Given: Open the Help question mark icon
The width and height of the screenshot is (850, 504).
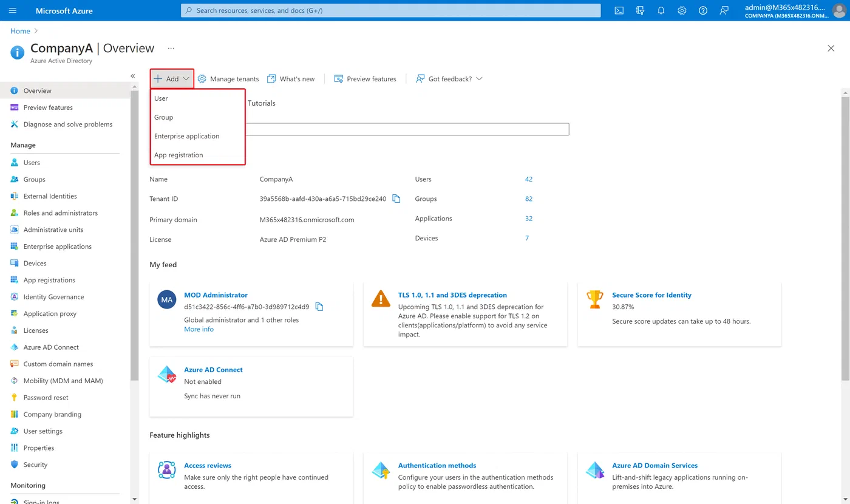Looking at the screenshot, I should point(703,10).
